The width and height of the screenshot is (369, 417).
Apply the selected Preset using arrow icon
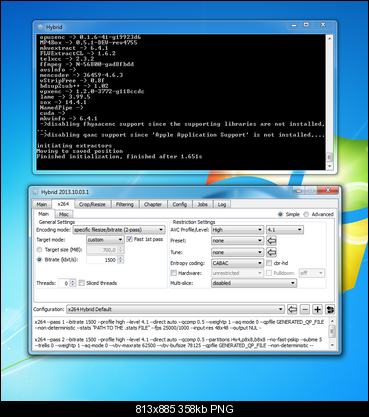pos(272,240)
